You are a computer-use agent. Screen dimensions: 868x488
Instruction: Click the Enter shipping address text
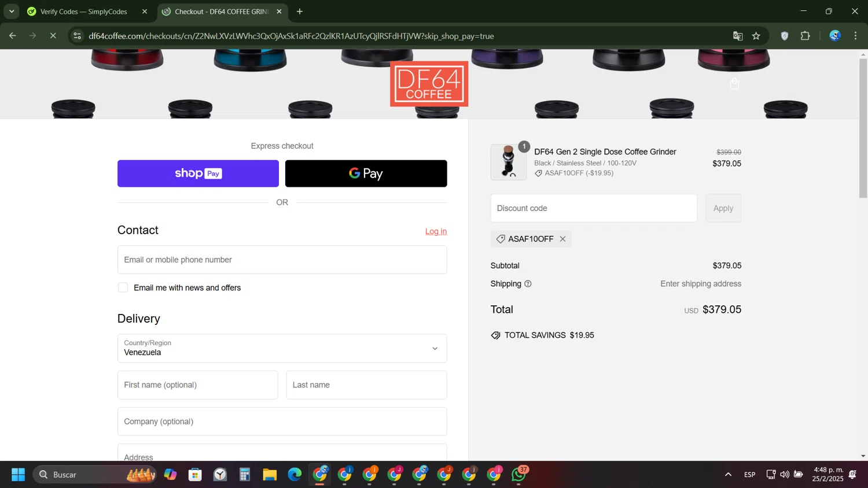(701, 284)
